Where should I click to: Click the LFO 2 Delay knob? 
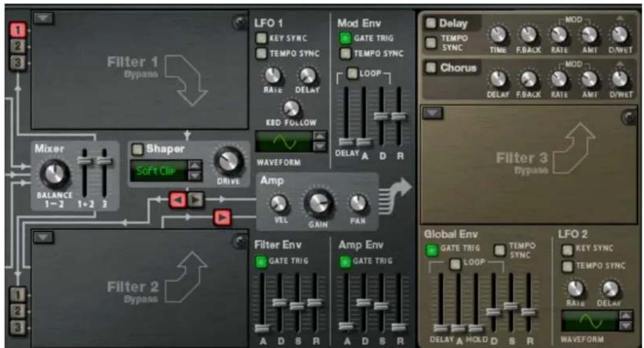pyautogui.click(x=610, y=289)
